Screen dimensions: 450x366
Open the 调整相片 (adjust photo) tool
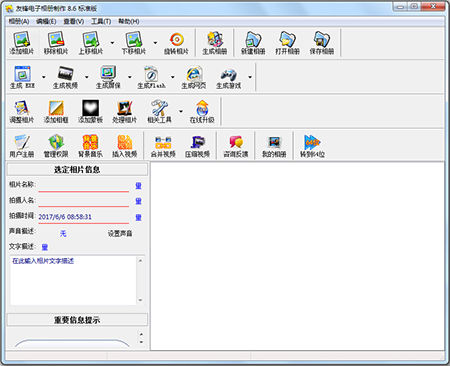click(x=22, y=111)
